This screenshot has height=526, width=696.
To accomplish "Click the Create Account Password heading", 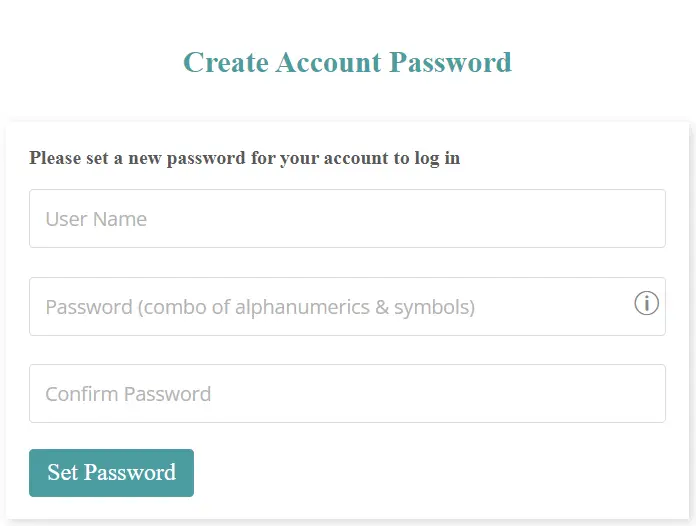I will click(x=347, y=62).
